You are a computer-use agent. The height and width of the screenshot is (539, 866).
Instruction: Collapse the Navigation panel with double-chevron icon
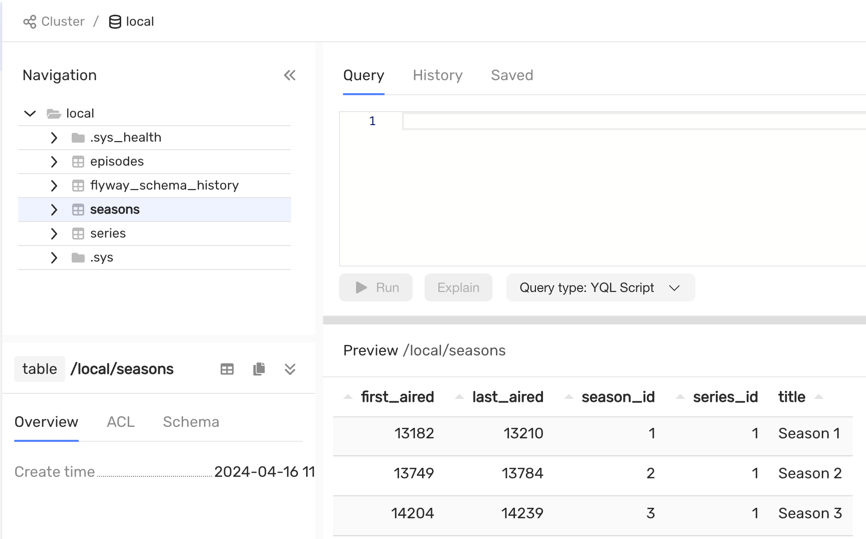290,75
